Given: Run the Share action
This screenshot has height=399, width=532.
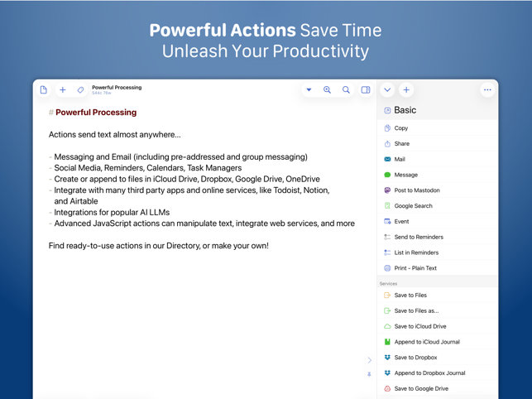Looking at the screenshot, I should (x=437, y=144).
